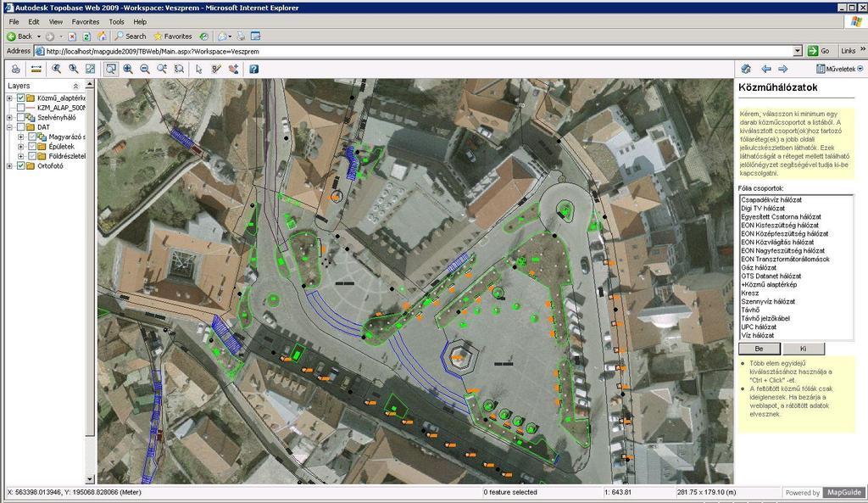Open the address bar dropdown arrow
Viewport: 868px width, 503px height.
[797, 51]
